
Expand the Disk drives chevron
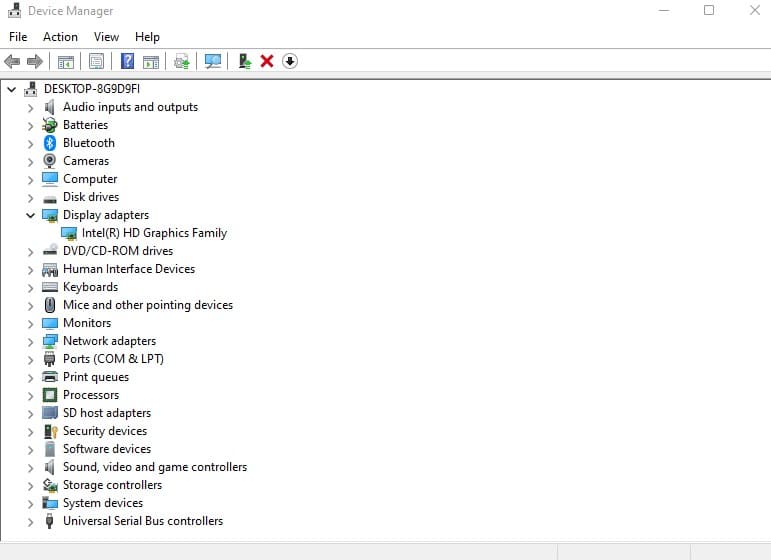(30, 198)
